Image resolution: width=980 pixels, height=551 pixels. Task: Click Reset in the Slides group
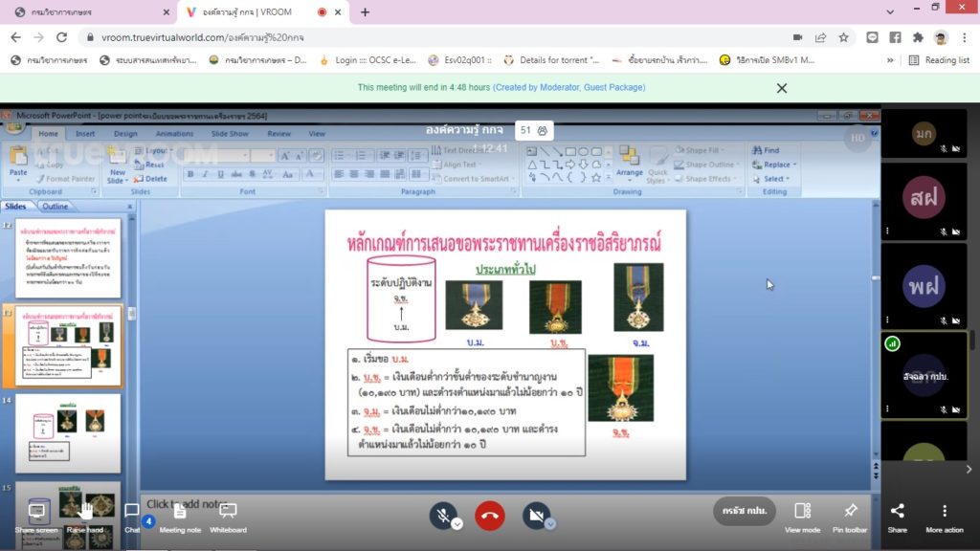tap(150, 165)
